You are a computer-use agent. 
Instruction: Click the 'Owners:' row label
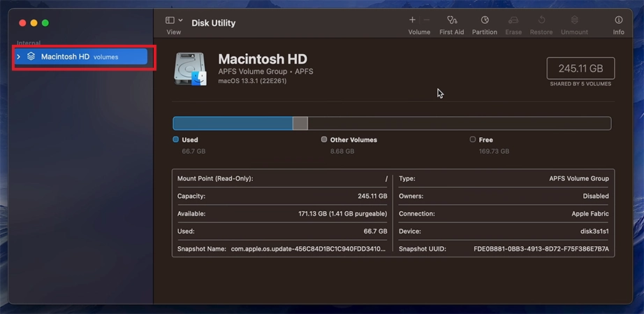pyautogui.click(x=411, y=196)
